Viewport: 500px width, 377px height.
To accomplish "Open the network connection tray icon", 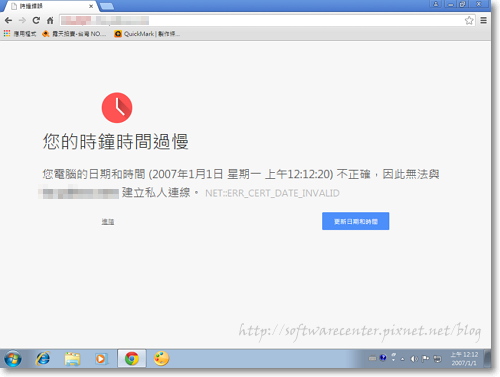I will [437, 359].
